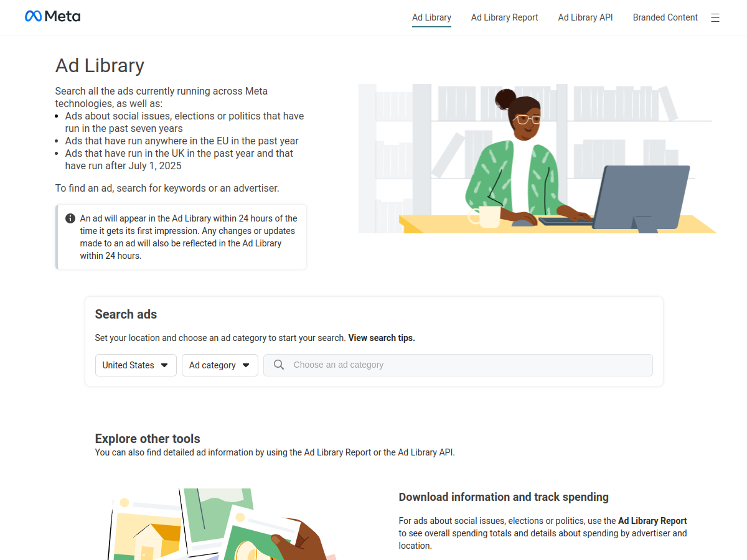Click the View search tips link

click(x=382, y=338)
